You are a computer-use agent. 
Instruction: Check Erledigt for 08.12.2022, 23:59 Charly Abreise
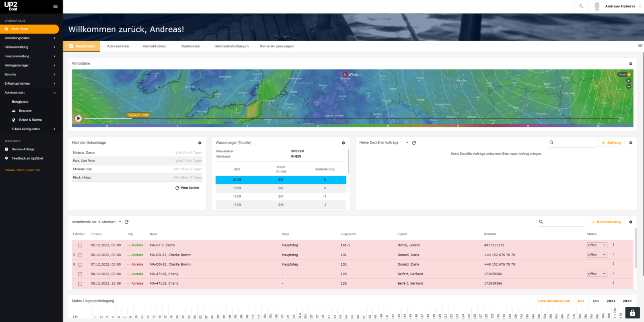(x=80, y=284)
